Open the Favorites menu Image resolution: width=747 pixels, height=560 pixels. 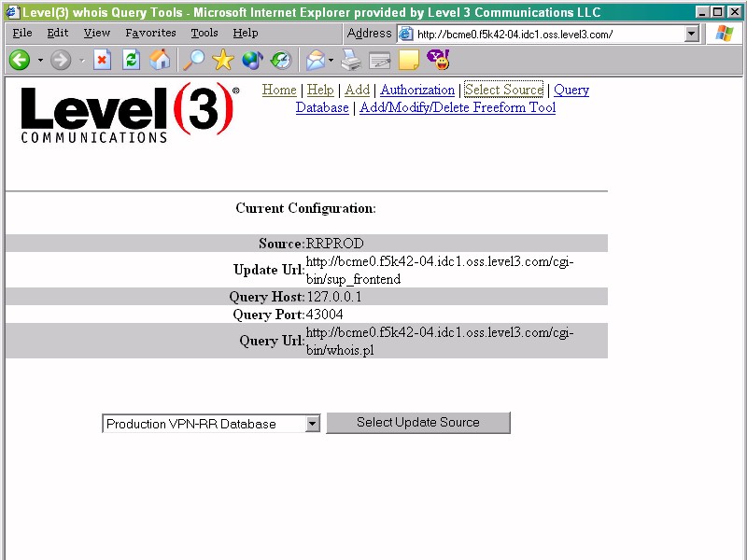150,33
